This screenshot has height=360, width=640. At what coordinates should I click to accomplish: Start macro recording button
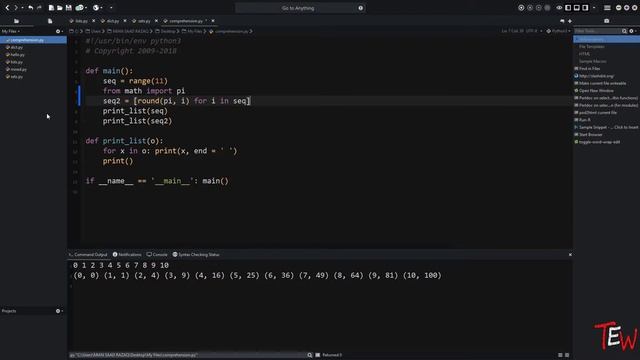tap(521, 8)
